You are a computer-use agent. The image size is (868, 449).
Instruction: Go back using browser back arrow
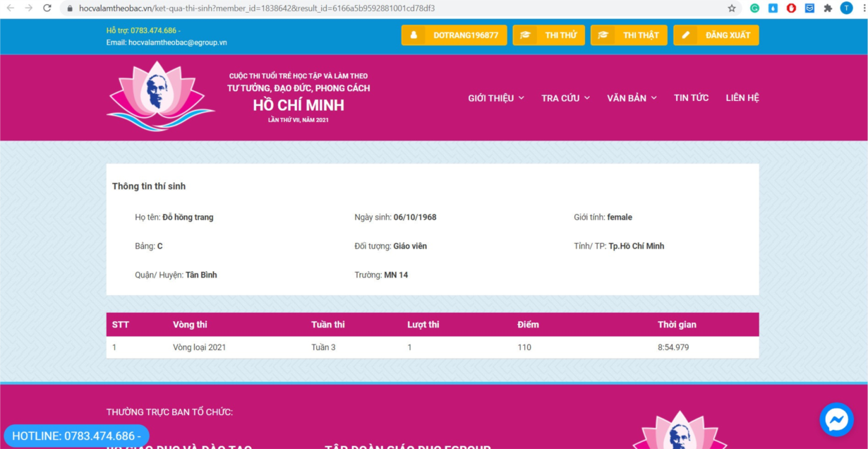(11, 8)
